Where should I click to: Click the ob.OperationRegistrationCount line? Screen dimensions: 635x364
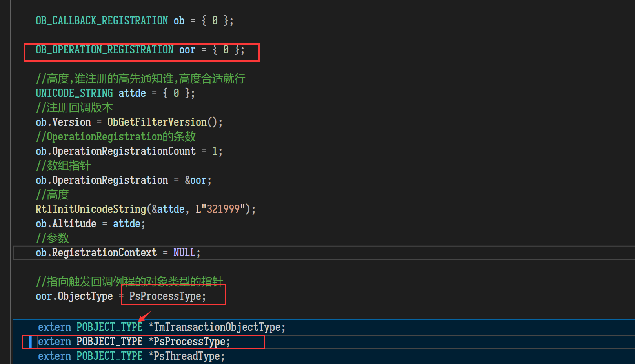[129, 151]
